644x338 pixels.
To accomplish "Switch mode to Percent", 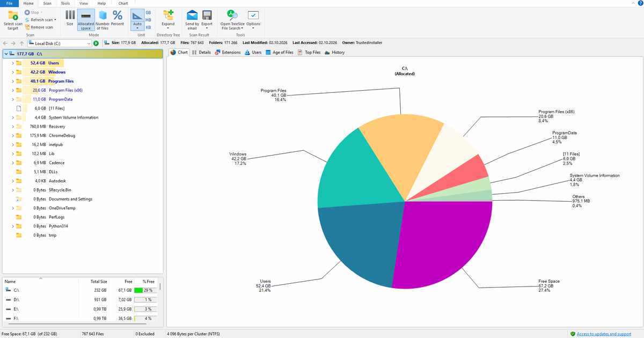I will [117, 19].
